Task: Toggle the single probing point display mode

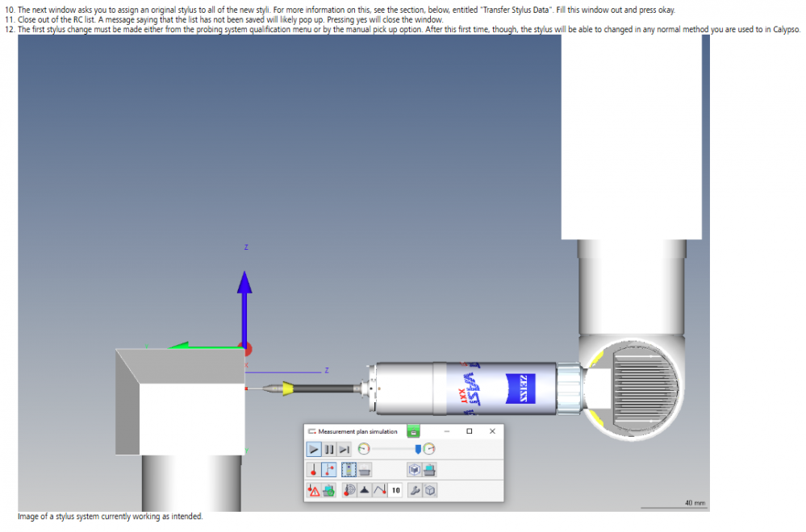Action: click(311, 470)
